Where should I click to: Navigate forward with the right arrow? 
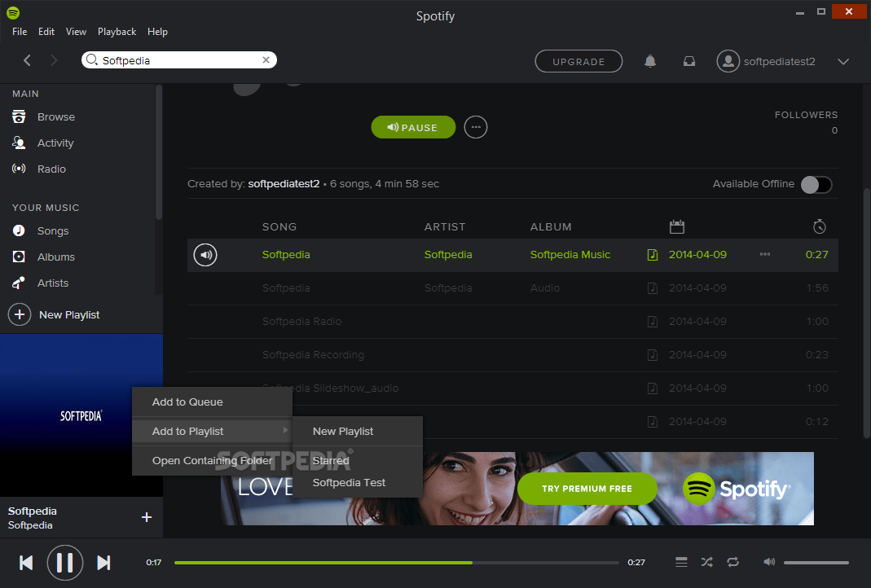(x=54, y=60)
